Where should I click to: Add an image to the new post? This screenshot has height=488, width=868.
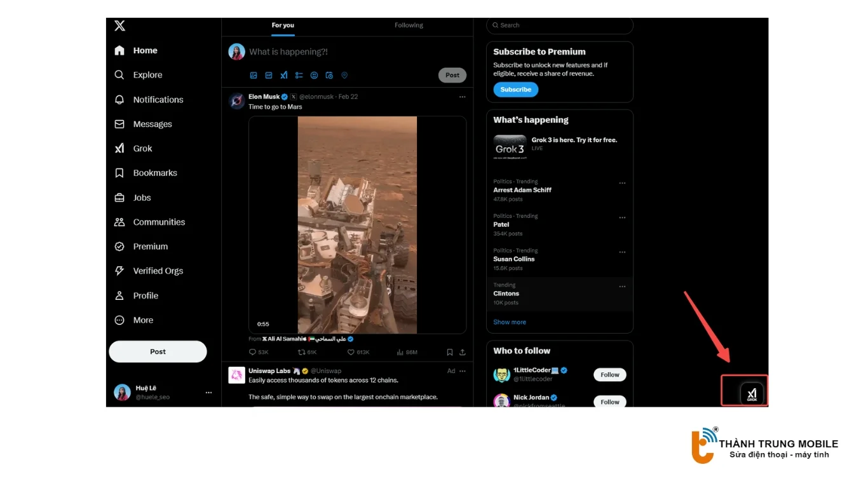pyautogui.click(x=254, y=75)
